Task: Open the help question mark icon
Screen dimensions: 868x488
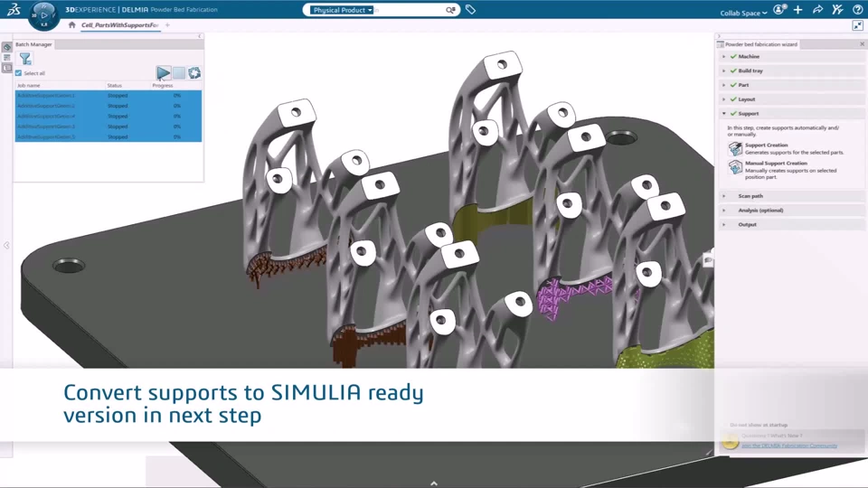Action: [857, 10]
